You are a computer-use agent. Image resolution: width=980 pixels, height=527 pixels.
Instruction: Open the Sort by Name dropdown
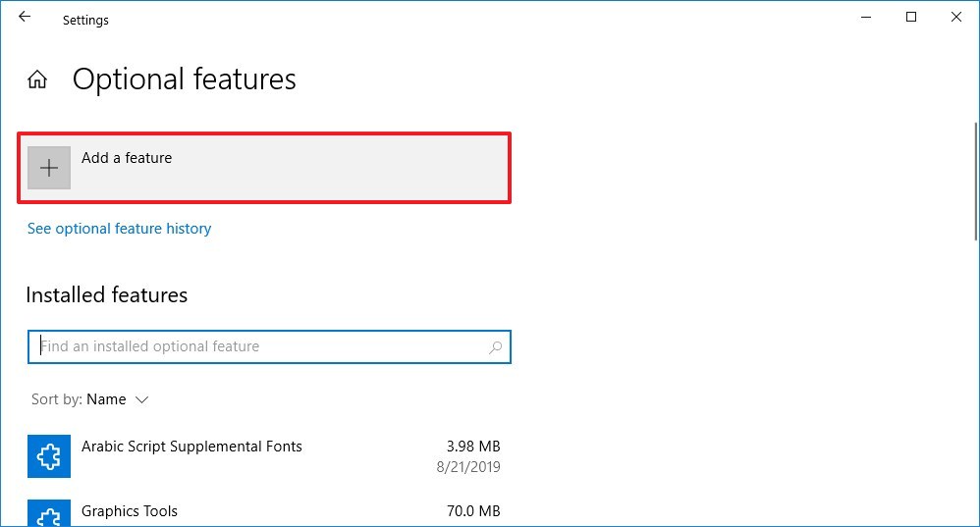coord(106,399)
